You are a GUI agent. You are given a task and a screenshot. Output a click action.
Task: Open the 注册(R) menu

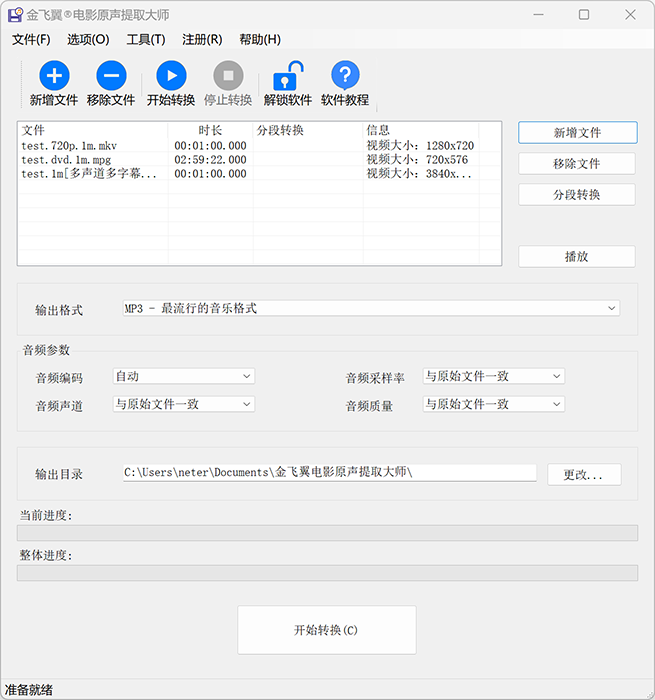tap(202, 39)
